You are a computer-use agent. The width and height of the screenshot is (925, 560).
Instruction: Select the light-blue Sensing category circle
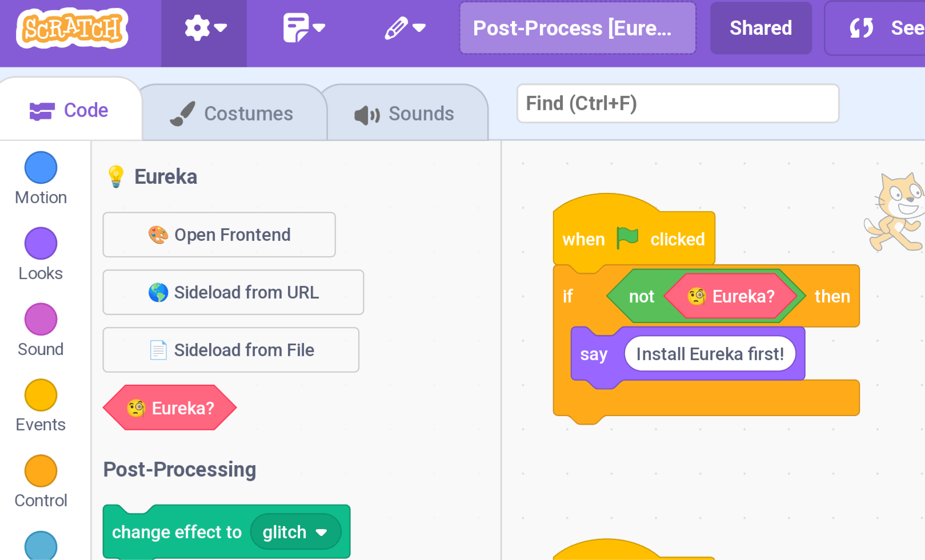[41, 545]
